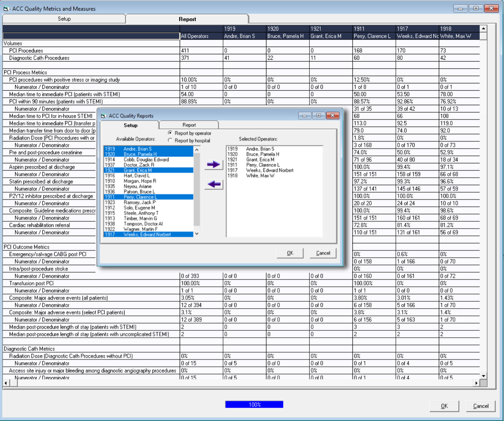Click the Cardiac rehabilitation referral row label
The width and height of the screenshot is (504, 421).
point(39,225)
